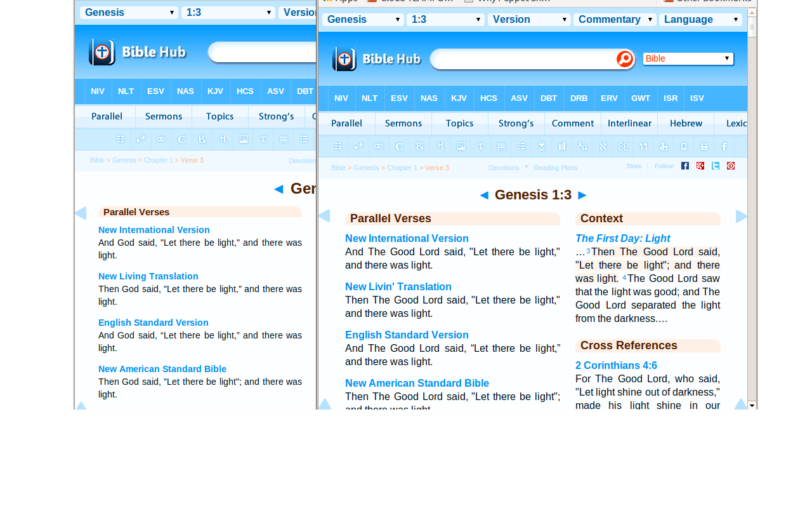Click the quotation marks icon in right window
The height and width of the screenshot is (508, 812).
click(643, 147)
